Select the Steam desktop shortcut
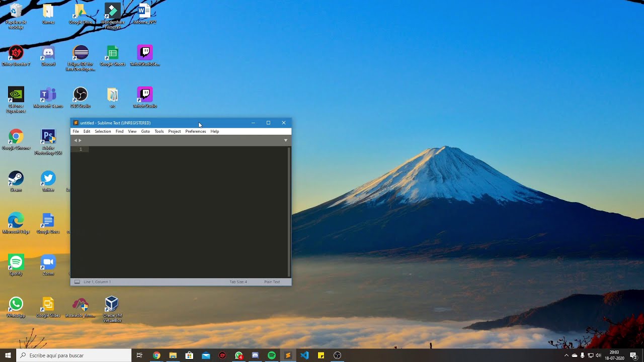Screen dimensions: 644x362 16,182
